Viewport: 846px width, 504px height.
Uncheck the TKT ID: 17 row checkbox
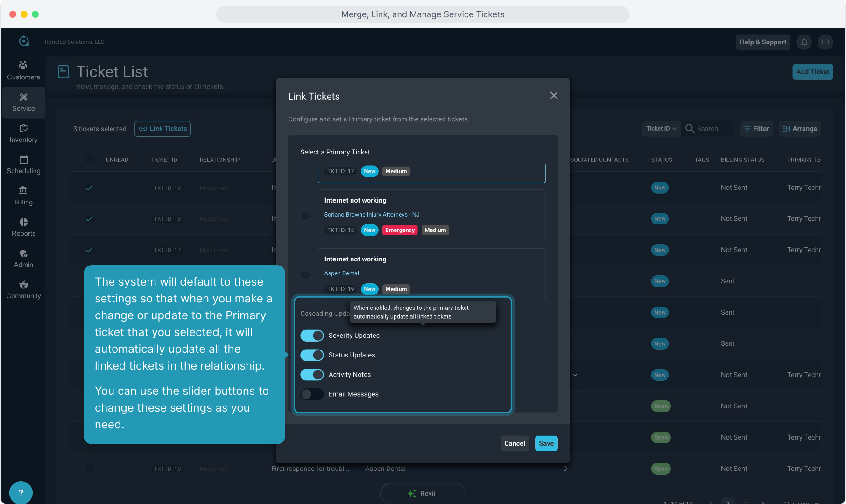click(x=89, y=250)
